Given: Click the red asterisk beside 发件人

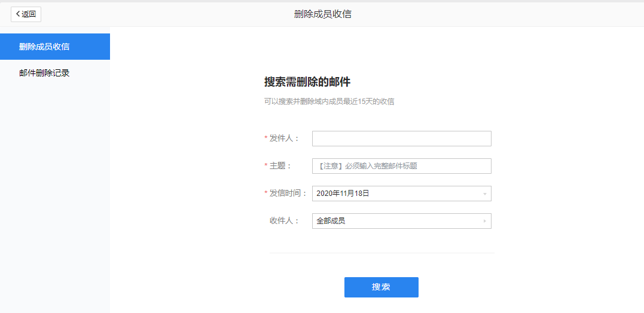Looking at the screenshot, I should tap(266, 139).
